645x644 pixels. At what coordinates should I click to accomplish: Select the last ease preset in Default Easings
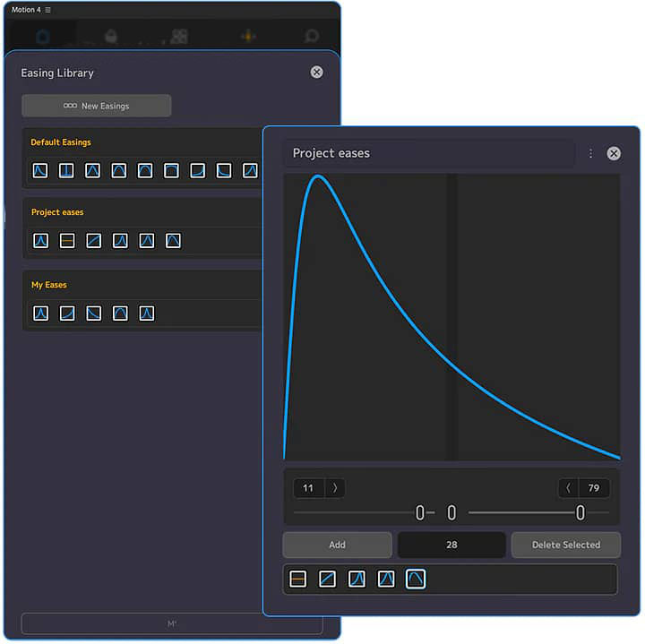tap(250, 170)
